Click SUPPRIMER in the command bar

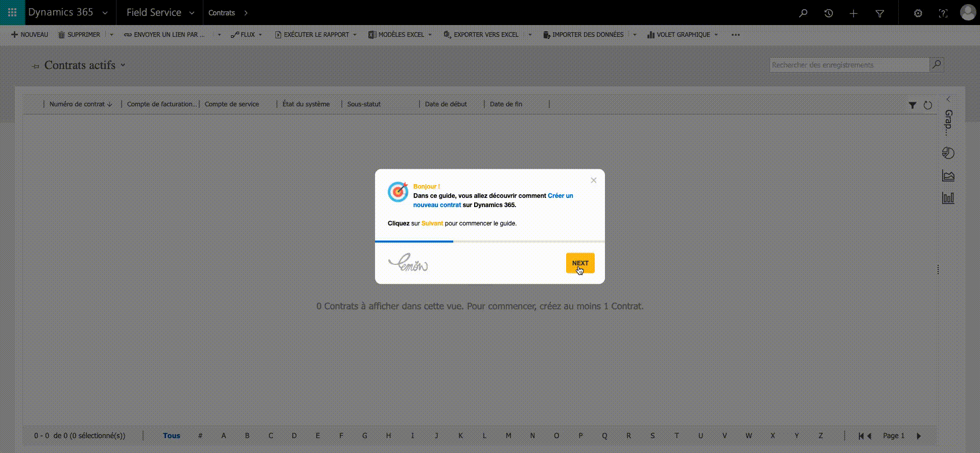tap(79, 35)
